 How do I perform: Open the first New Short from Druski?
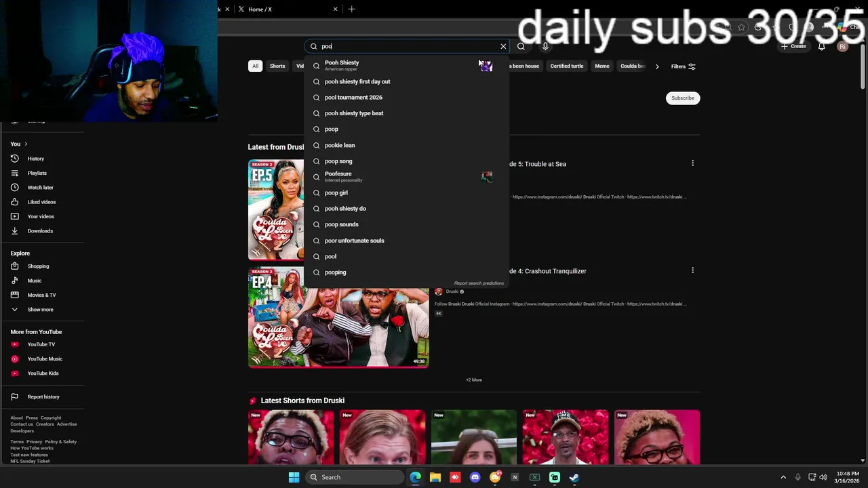pos(291,437)
